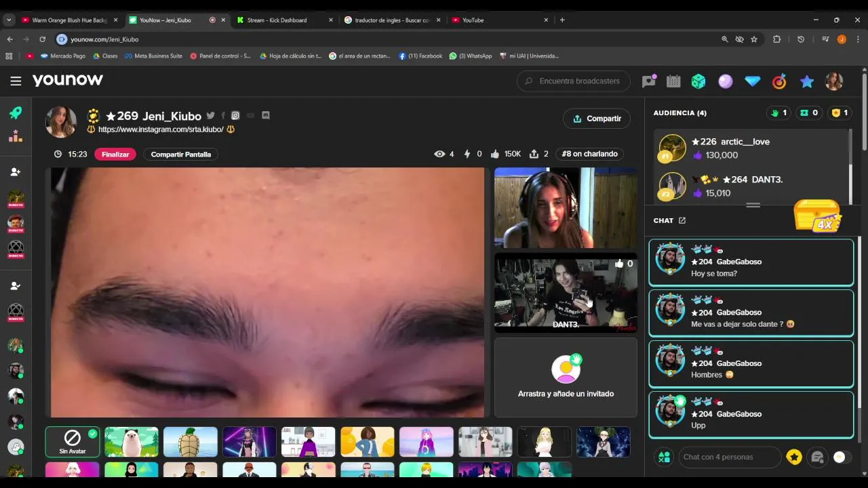Screen dimensions: 868x488
Task: Click the like thumbs-up on DANT3. guest video
Action: [619, 264]
